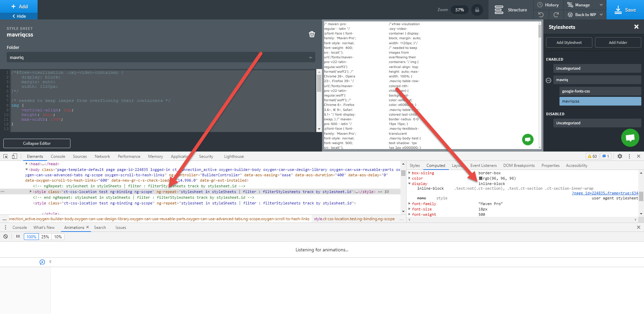Toggle the device toolbar icon in DevTools
Screen dimensions: 644x314
[x=14, y=156]
